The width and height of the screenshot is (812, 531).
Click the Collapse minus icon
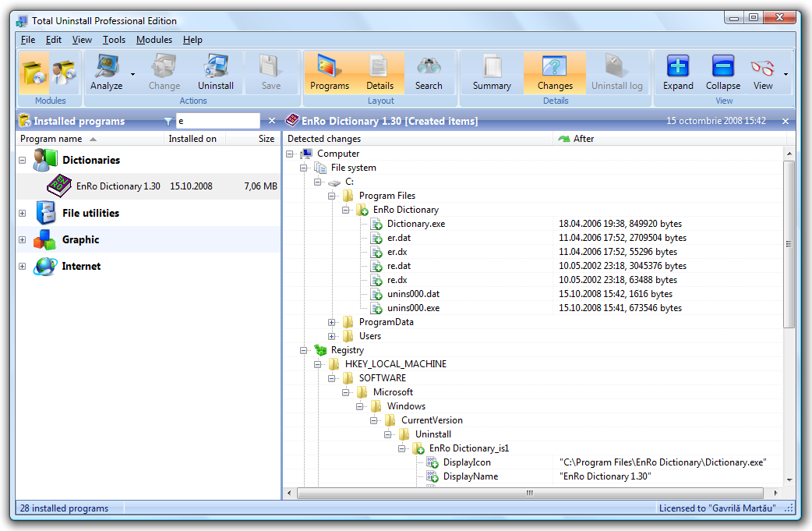coord(722,67)
